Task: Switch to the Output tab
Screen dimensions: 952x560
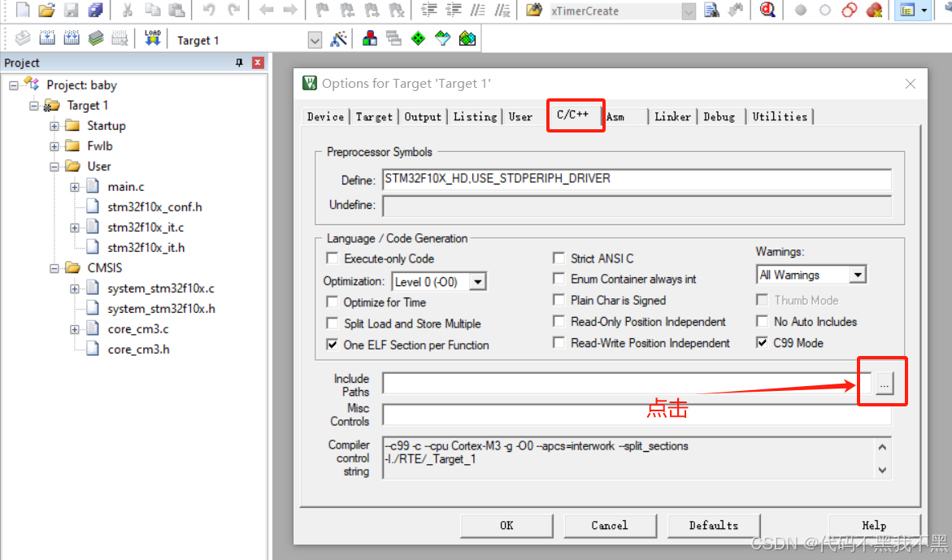Action: pyautogui.click(x=424, y=116)
